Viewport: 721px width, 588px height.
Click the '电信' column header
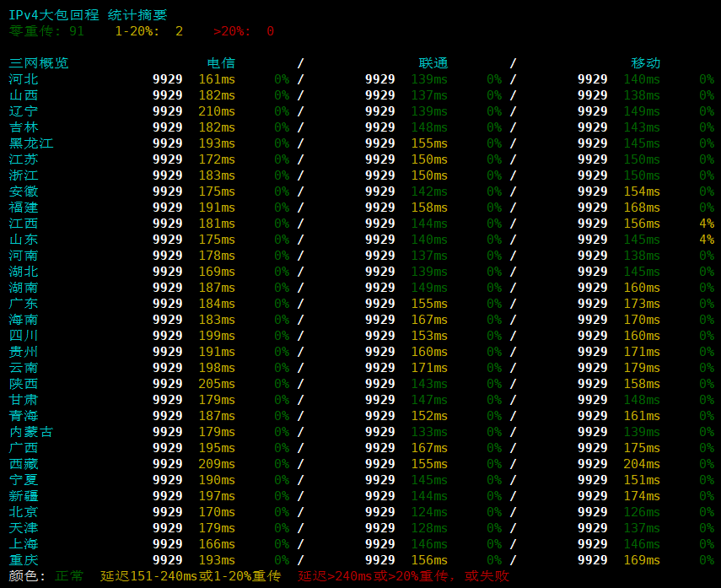pyautogui.click(x=221, y=63)
